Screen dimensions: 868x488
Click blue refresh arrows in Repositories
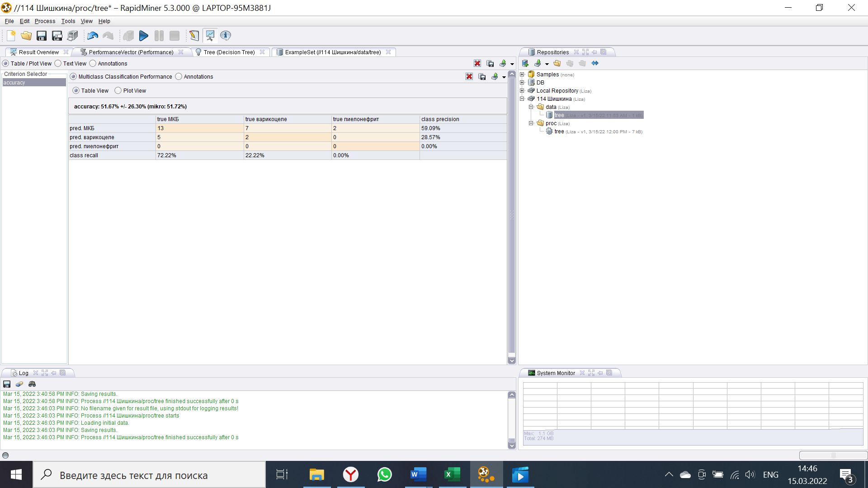595,63
